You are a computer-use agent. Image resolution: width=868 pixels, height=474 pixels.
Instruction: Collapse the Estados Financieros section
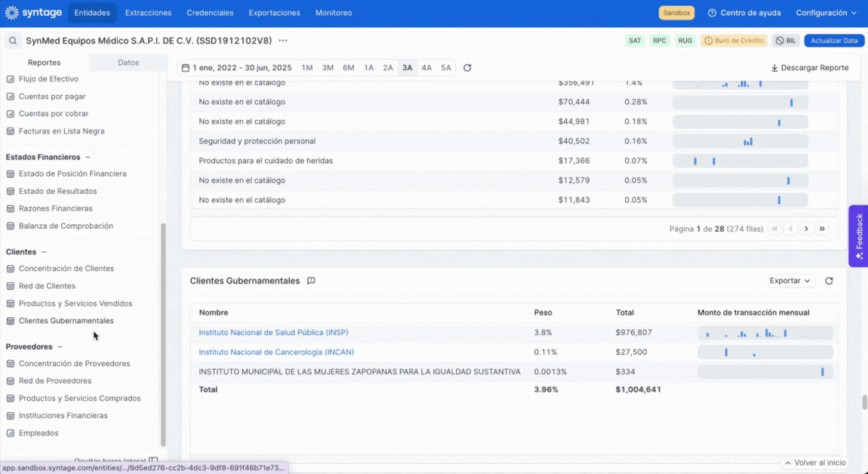(88, 157)
